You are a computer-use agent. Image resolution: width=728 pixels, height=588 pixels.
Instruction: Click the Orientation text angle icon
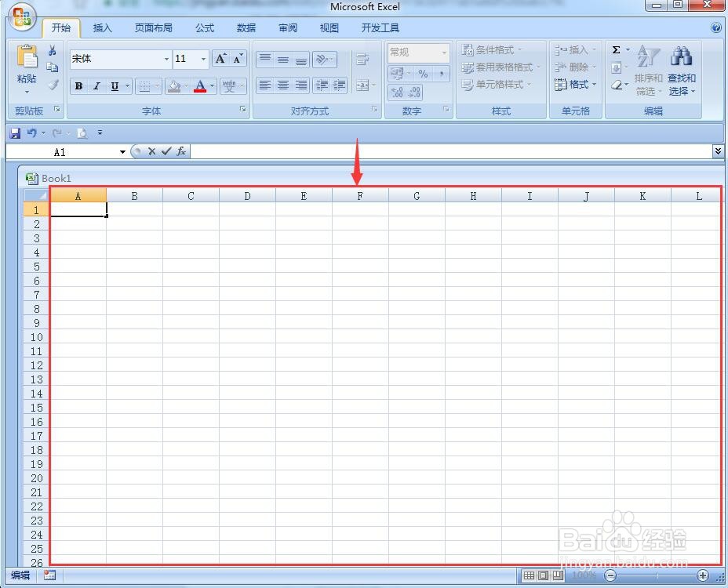[322, 59]
